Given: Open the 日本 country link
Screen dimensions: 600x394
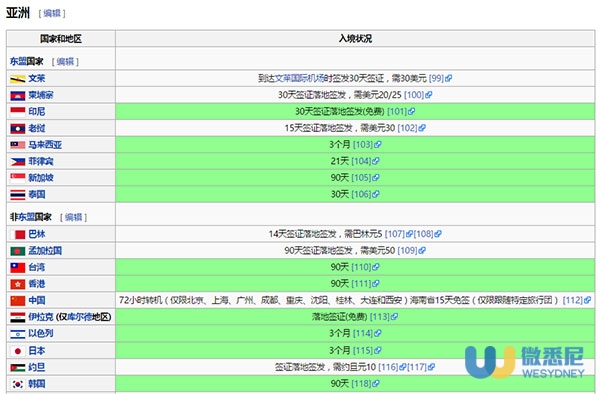Looking at the screenshot, I should [x=37, y=350].
